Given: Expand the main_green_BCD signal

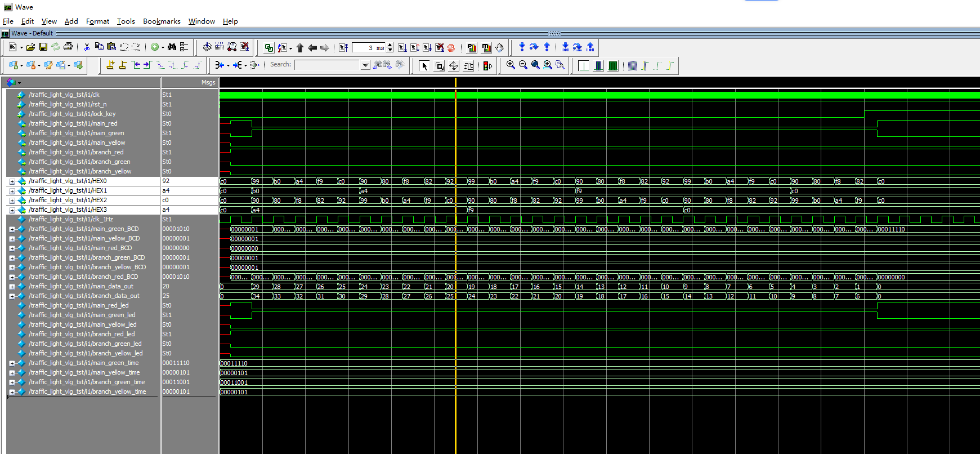Looking at the screenshot, I should (12, 229).
